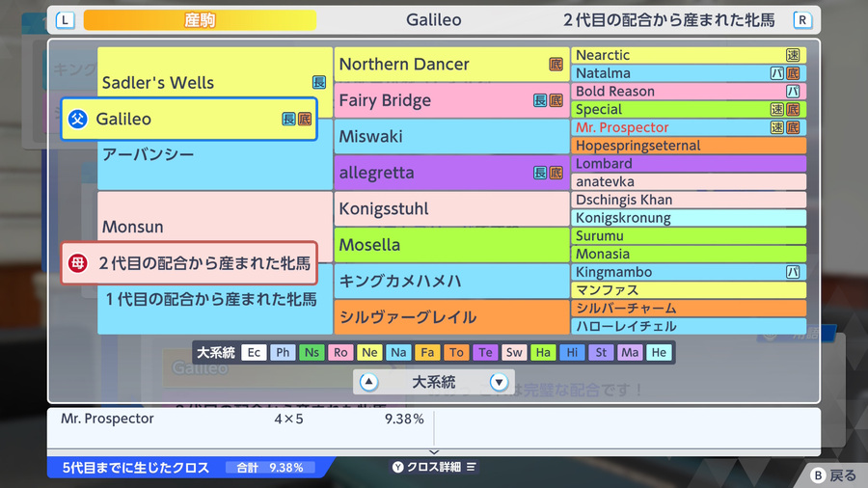Click the 底 icon on Galileo
This screenshot has height=488, width=868.
point(305,119)
